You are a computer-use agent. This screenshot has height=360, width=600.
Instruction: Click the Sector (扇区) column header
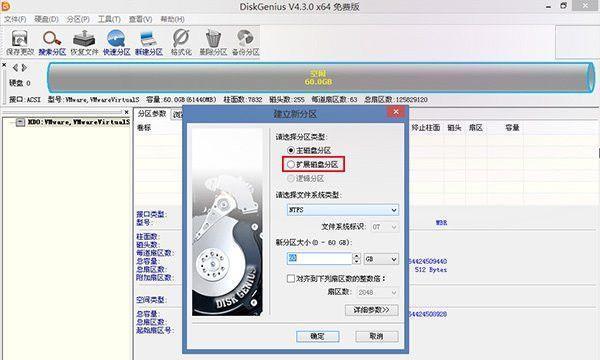[x=476, y=127]
